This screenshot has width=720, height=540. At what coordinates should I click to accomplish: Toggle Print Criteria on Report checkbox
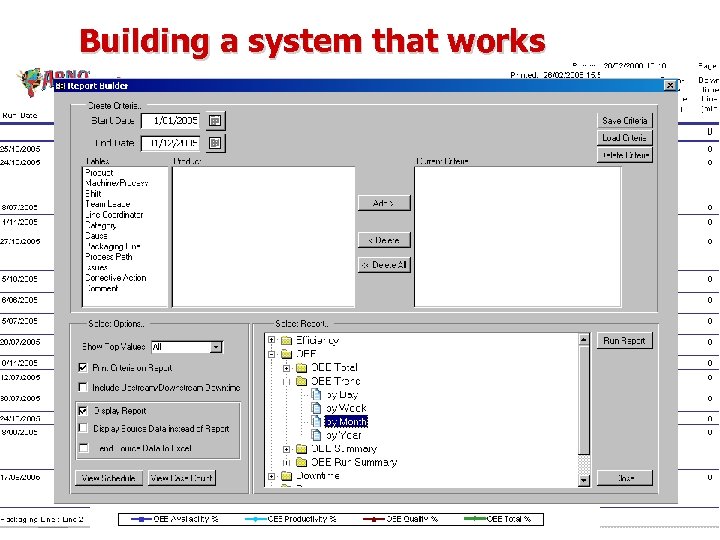tap(83, 367)
